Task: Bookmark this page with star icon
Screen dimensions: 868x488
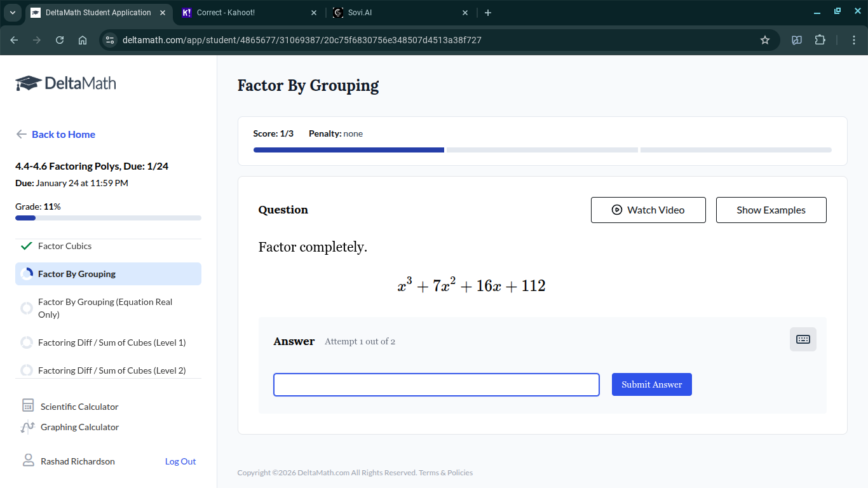Action: point(765,40)
